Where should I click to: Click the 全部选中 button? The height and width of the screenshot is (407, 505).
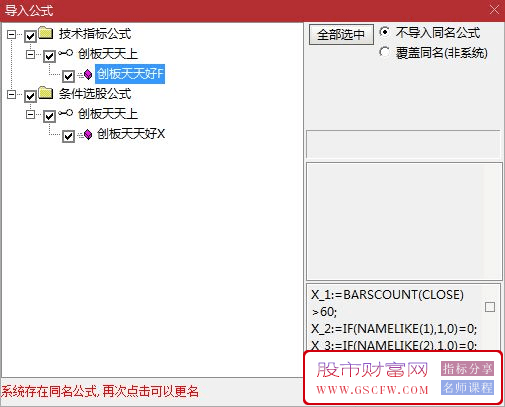click(x=341, y=34)
